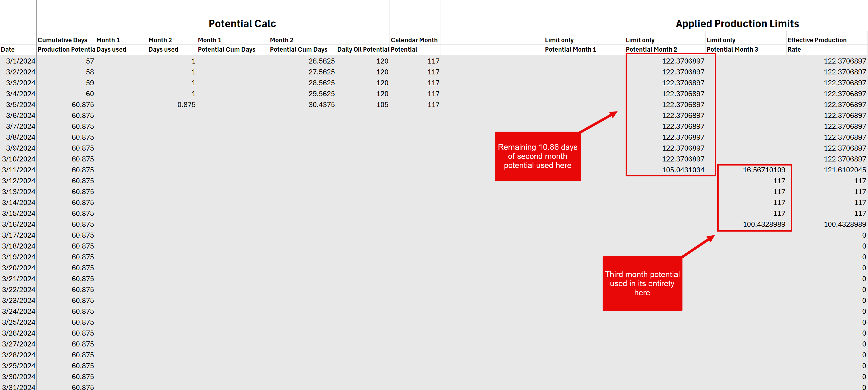
Task: Click Limit only Potential Month 1 header
Action: pyautogui.click(x=570, y=45)
